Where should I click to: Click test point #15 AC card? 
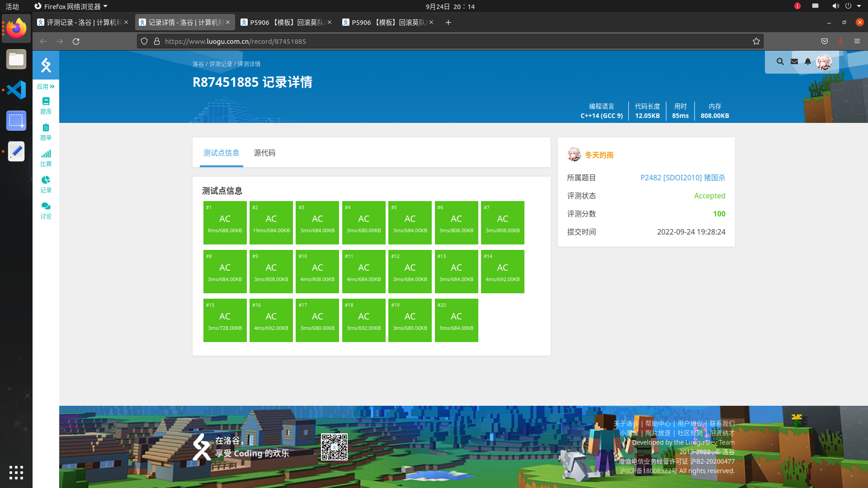click(225, 320)
